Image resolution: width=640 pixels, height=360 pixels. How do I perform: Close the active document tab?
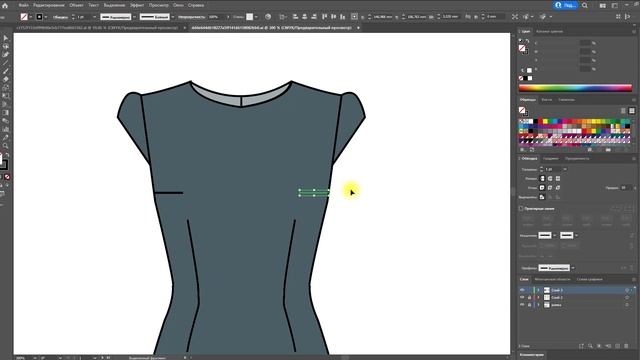pos(358,28)
